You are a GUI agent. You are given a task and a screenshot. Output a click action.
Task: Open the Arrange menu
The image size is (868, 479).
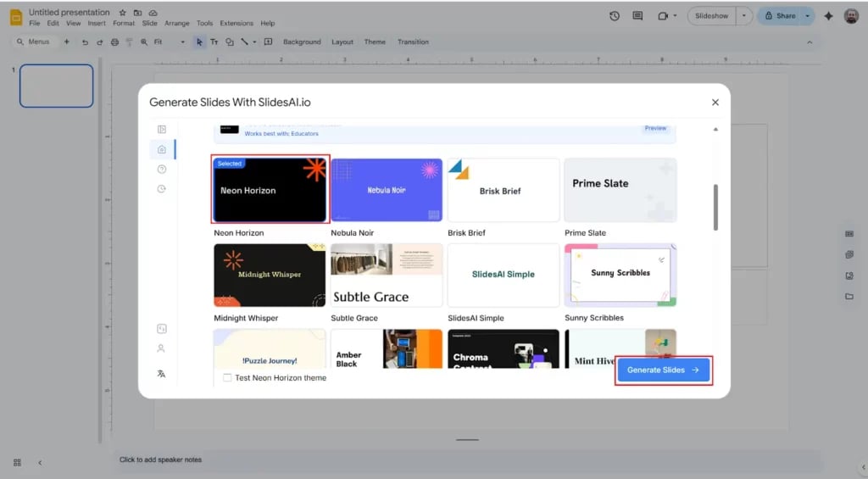coord(177,24)
